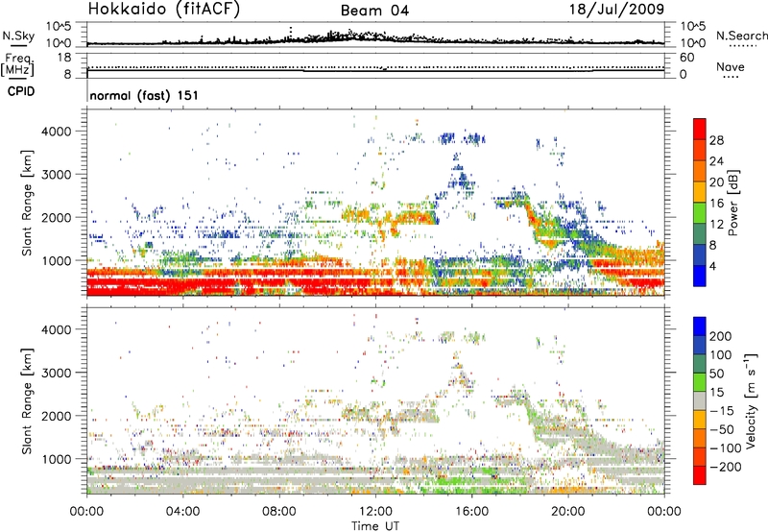Click the 'Velocity [m s-1]' colorbar label
Viewport: 768px width, 532px height.
pyautogui.click(x=751, y=400)
